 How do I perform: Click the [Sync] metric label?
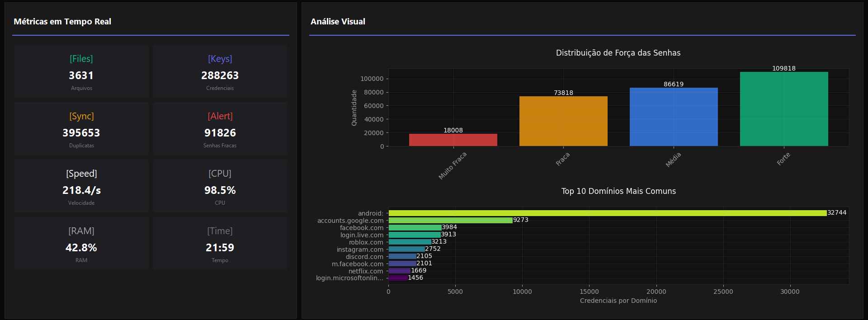coord(81,116)
